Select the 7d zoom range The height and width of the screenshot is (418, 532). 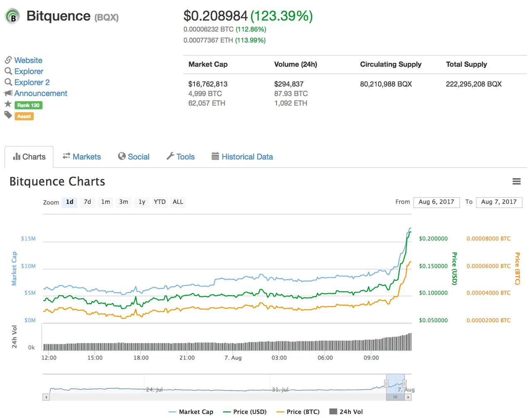(x=87, y=202)
